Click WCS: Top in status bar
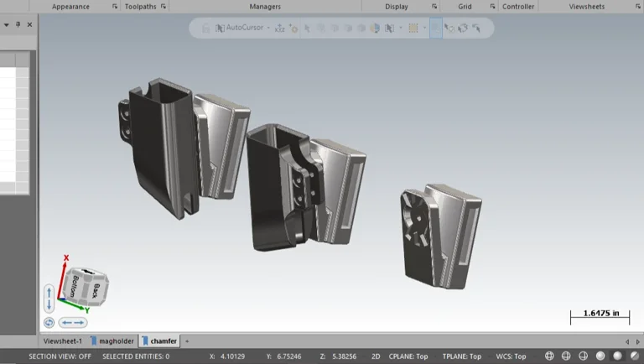Viewport: 644px width, 364px height. point(511,356)
